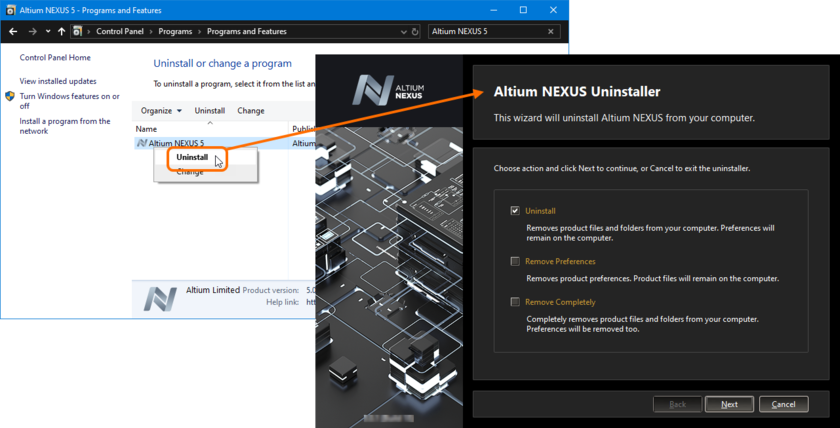Image resolution: width=840 pixels, height=428 pixels.
Task: Select Programs in the breadcrumb path
Action: 175,32
